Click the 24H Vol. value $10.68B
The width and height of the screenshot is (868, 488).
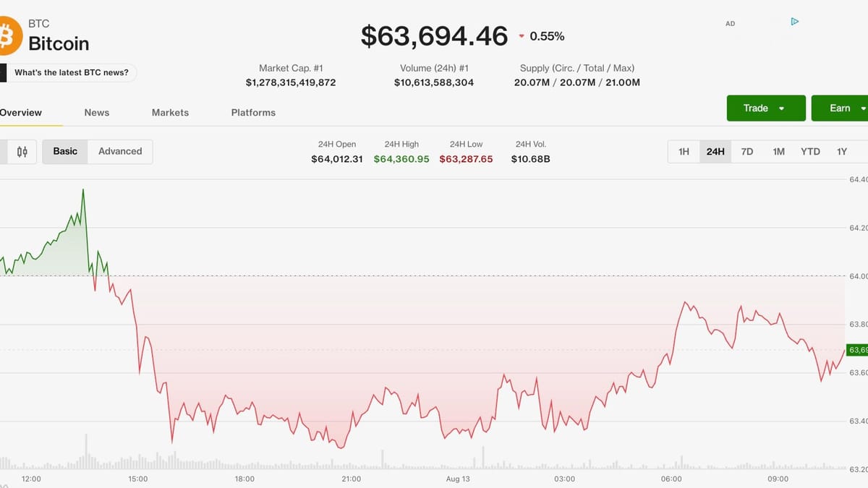530,159
